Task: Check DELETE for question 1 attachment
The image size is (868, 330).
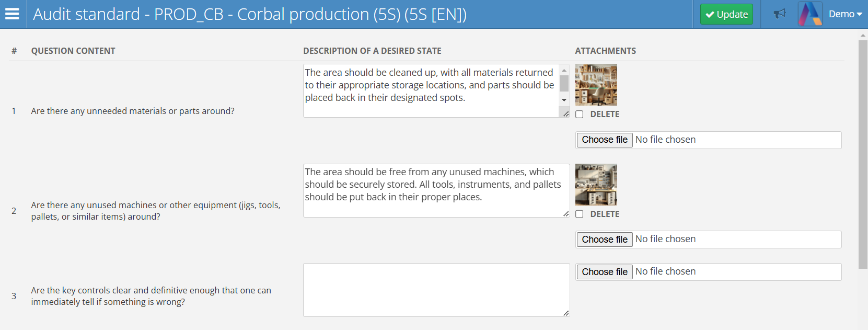Action: click(x=580, y=115)
